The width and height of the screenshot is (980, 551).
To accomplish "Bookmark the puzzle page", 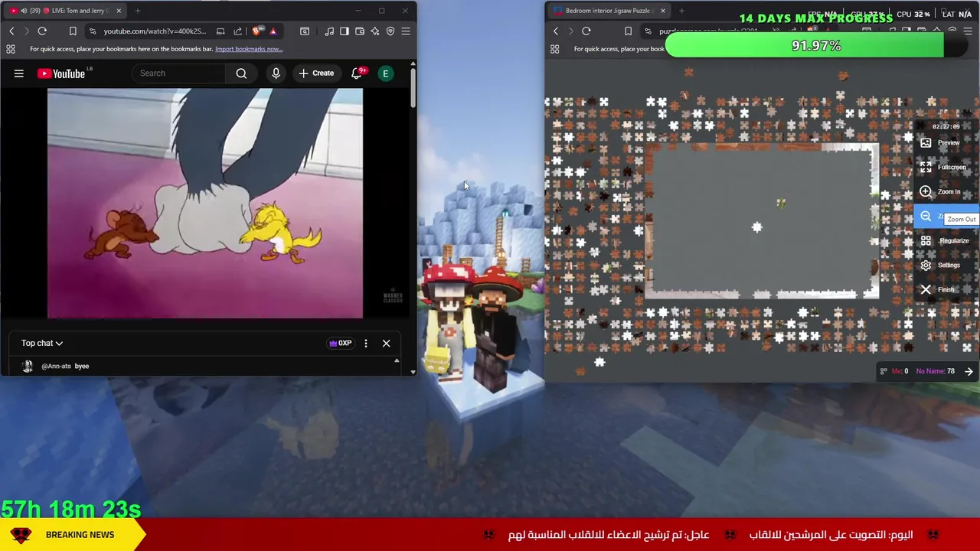I will click(x=628, y=31).
